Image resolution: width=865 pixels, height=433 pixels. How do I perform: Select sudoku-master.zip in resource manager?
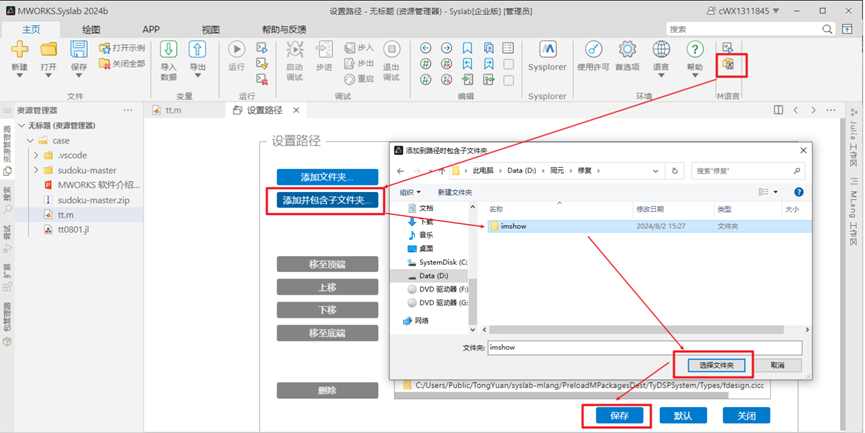94,200
